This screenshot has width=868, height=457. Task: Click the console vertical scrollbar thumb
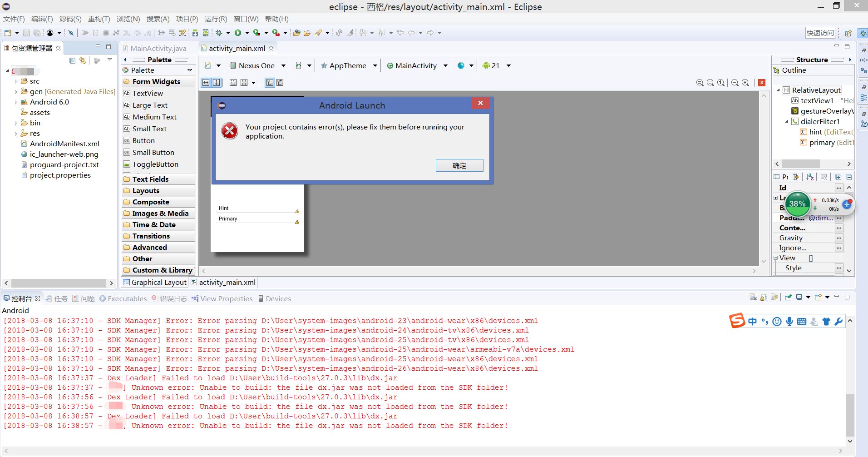point(850,415)
